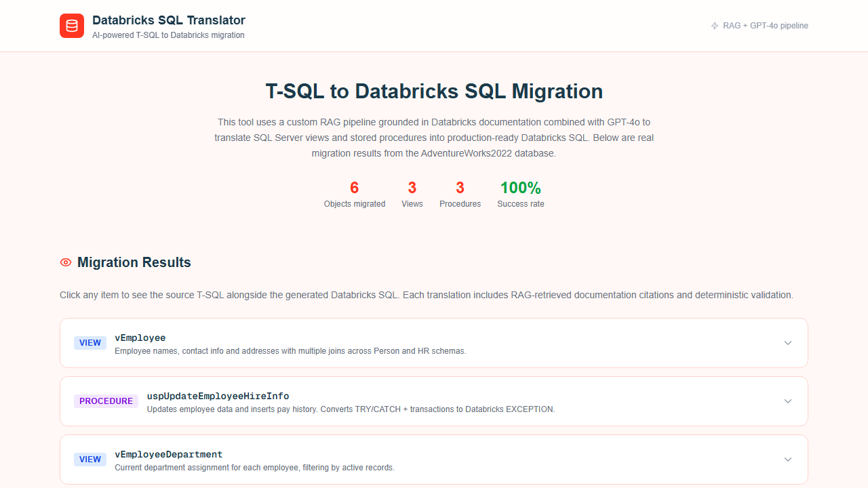The height and width of the screenshot is (488, 868).
Task: Click the T-SQL to Databricks SQL Migration heading
Action: (434, 91)
